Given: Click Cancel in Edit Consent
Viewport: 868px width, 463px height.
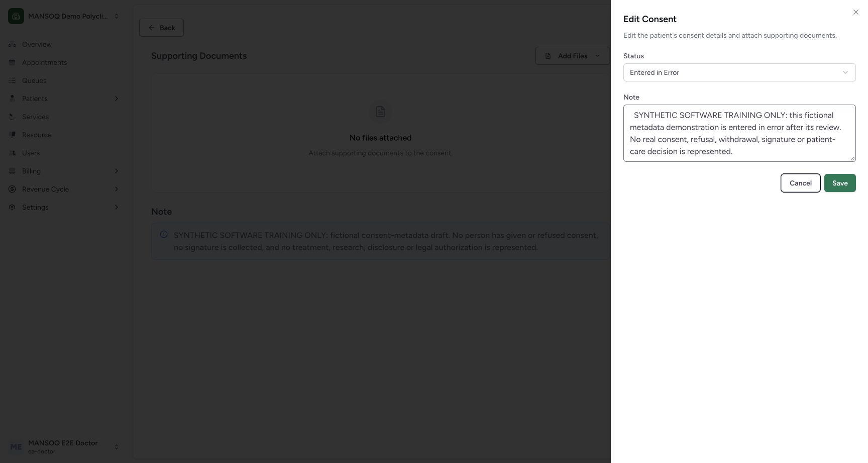Looking at the screenshot, I should pos(800,183).
